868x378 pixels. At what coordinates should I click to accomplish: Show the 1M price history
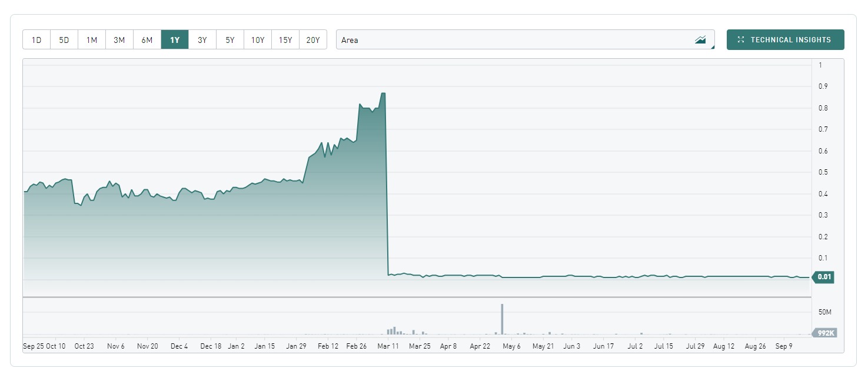pyautogui.click(x=92, y=40)
